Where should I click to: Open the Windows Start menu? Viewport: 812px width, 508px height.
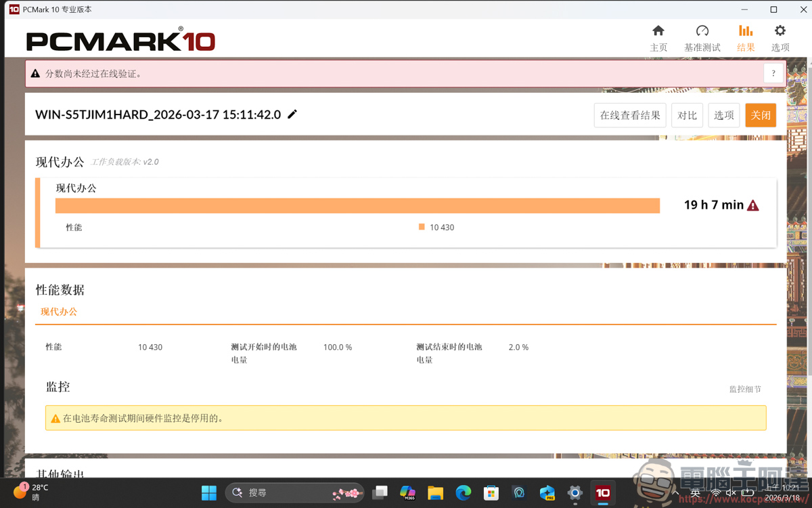pos(208,492)
